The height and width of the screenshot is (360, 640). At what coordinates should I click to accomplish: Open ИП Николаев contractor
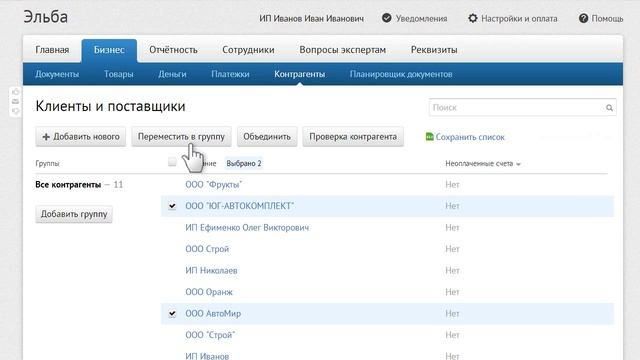pos(211,271)
